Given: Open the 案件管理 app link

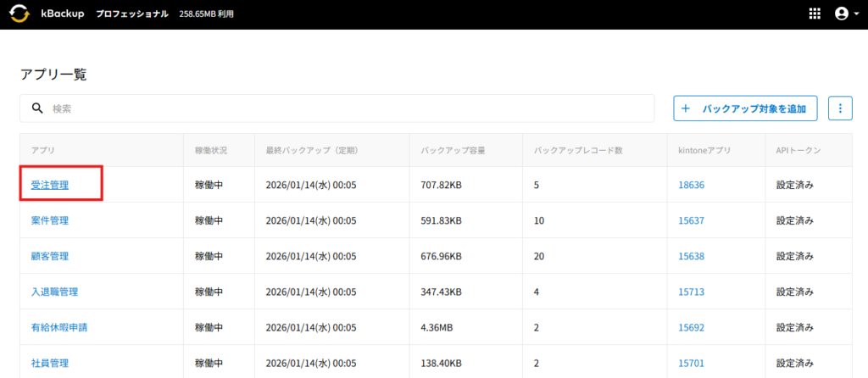Looking at the screenshot, I should (50, 220).
